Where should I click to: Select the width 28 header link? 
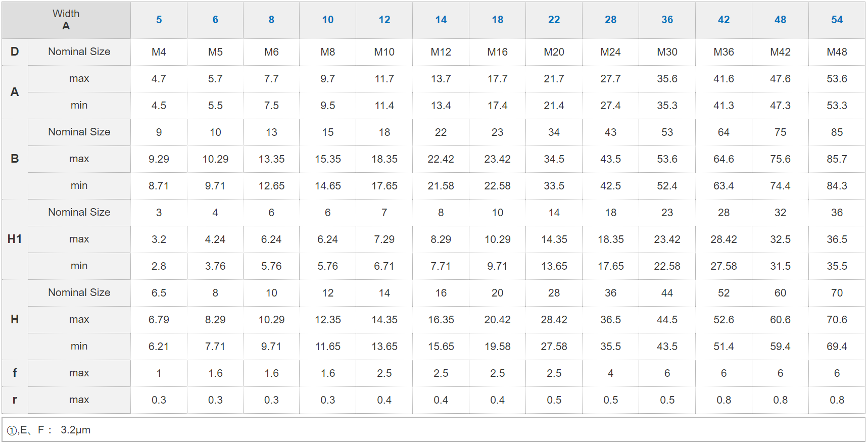click(611, 20)
